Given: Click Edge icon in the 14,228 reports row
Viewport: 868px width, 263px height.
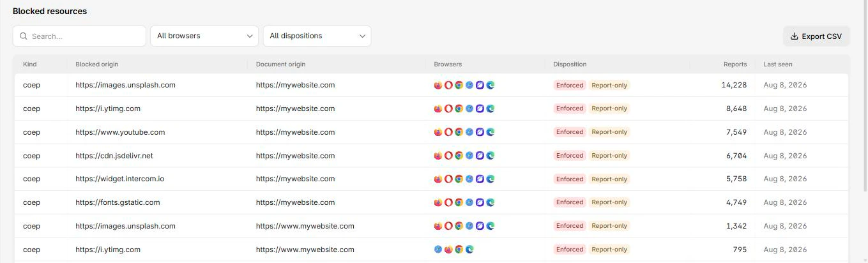Looking at the screenshot, I should coord(491,85).
